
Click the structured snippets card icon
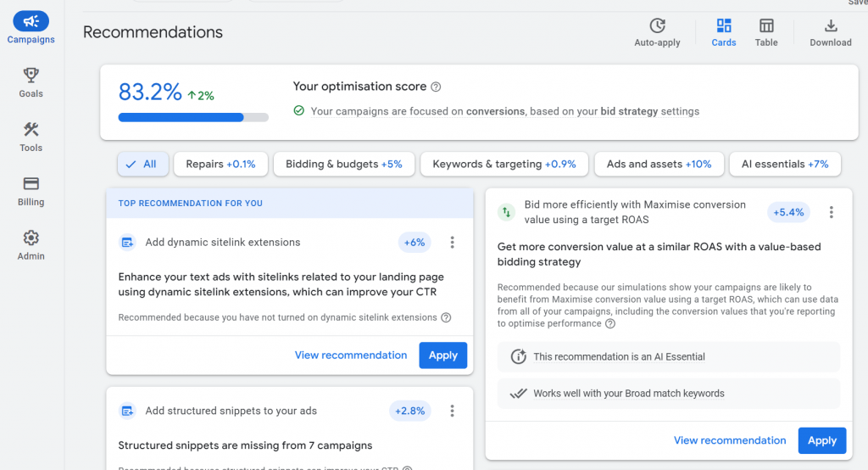pos(127,411)
